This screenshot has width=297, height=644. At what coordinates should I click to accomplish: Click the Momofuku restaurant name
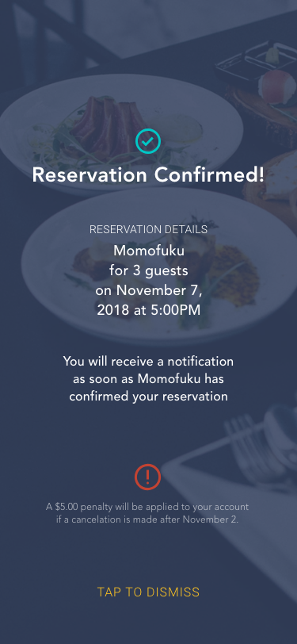(x=149, y=251)
